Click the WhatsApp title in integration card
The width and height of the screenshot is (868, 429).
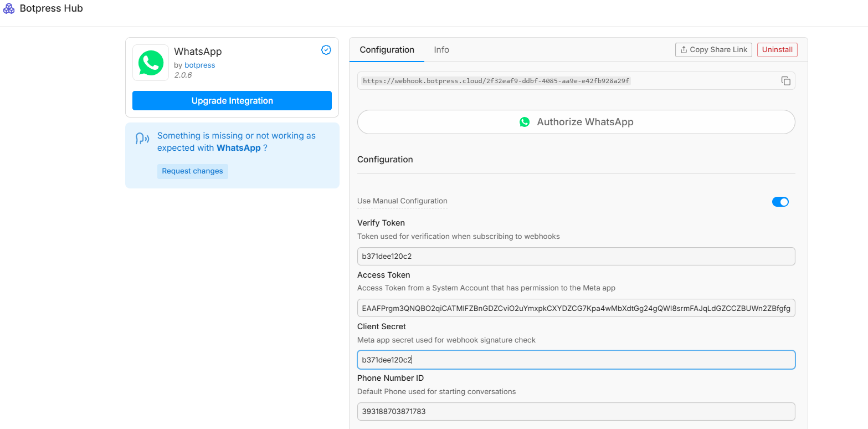(x=198, y=52)
